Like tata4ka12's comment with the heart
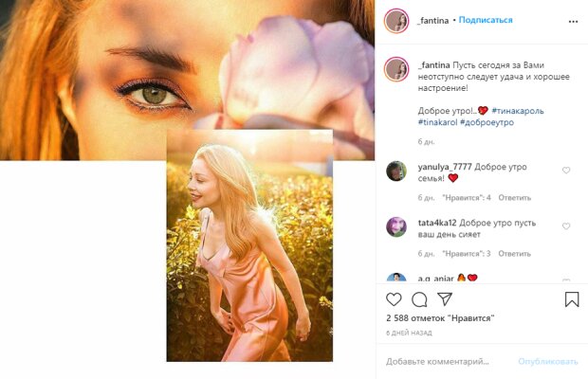 point(566,226)
